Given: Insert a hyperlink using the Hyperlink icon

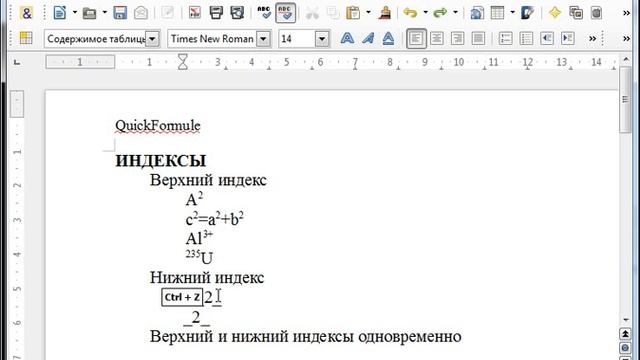Looking at the screenshot, I should pyautogui.click(x=476, y=13).
